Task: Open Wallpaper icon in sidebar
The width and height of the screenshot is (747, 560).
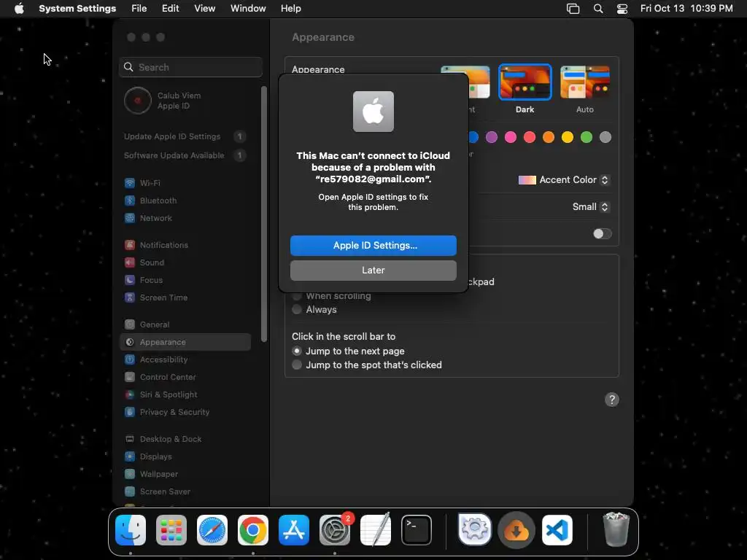Action: coord(130,474)
